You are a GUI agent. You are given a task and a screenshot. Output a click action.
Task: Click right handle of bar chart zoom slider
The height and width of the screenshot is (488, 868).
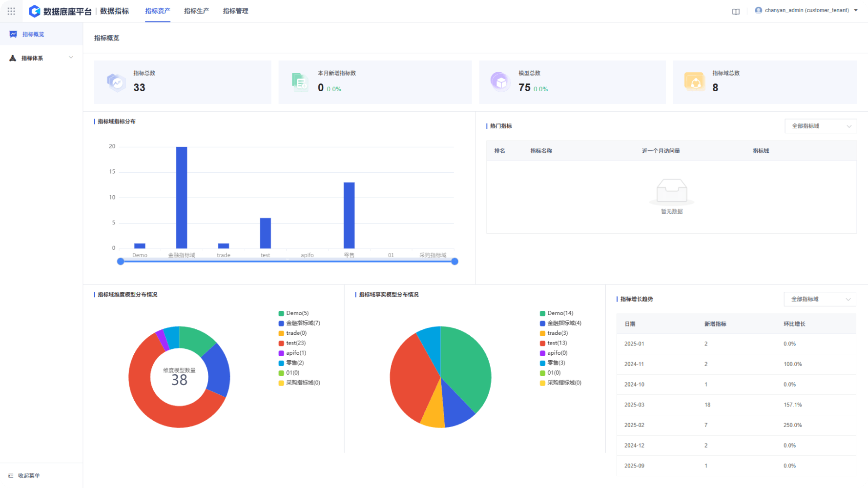coord(455,262)
